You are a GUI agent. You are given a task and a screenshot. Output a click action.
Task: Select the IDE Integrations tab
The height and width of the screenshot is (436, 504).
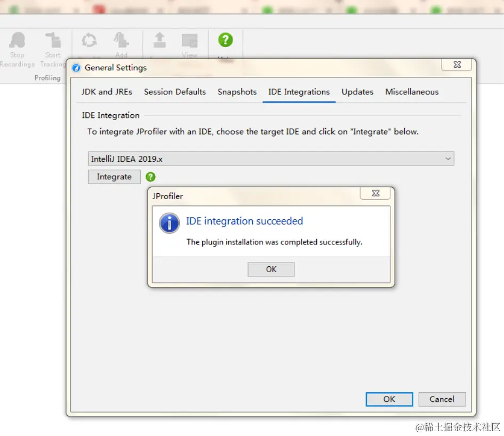pyautogui.click(x=299, y=92)
